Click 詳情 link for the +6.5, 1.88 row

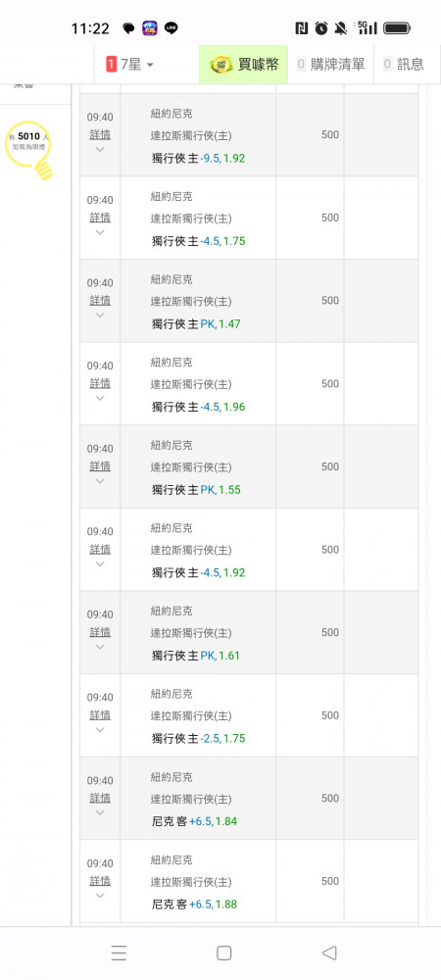coord(100,881)
